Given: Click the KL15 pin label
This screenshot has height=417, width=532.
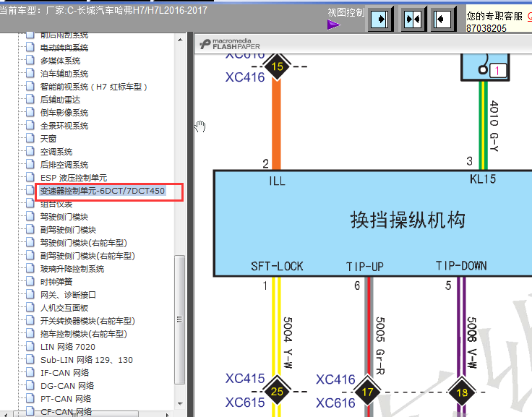Looking at the screenshot, I should 483,179.
